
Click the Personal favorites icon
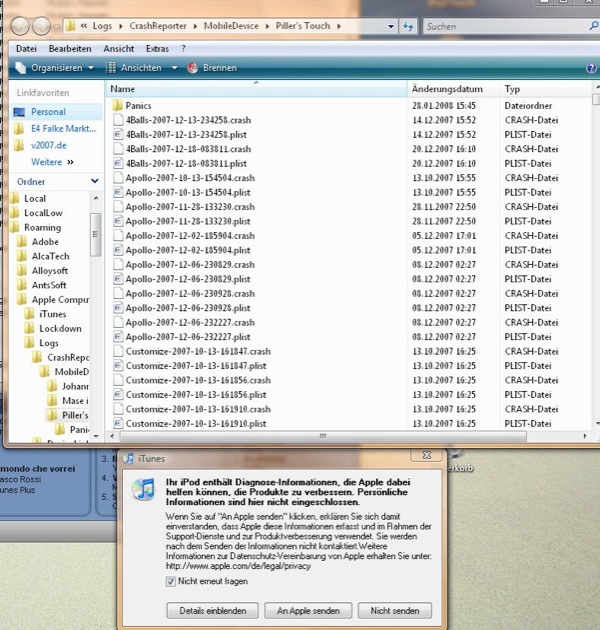click(19, 112)
